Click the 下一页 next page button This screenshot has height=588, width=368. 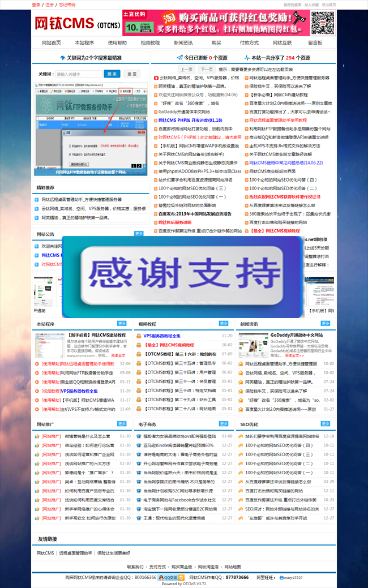tap(207, 70)
